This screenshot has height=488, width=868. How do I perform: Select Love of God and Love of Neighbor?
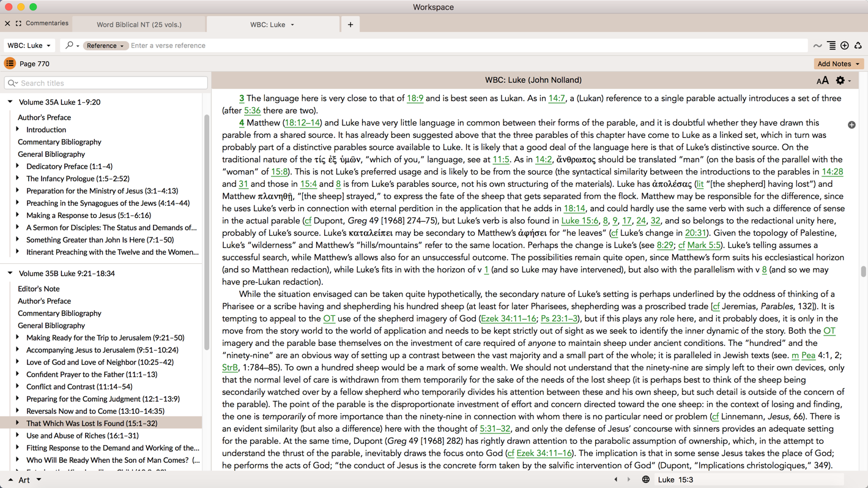click(x=100, y=362)
